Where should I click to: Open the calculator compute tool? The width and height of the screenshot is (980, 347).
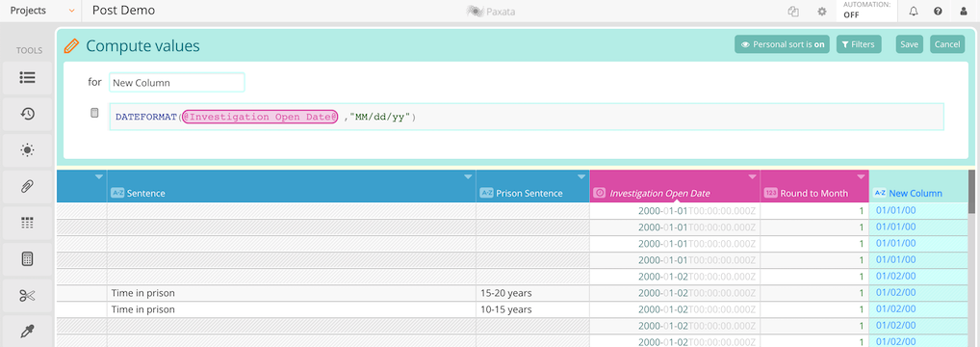pyautogui.click(x=27, y=258)
